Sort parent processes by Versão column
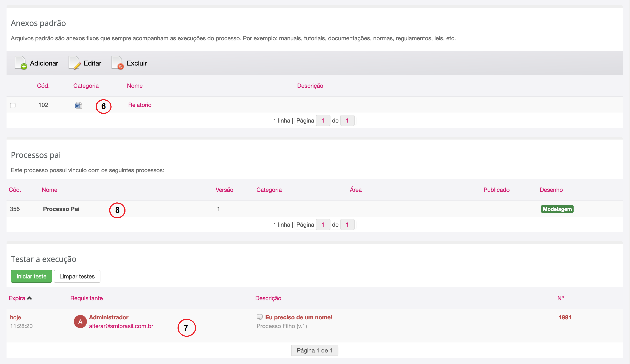This screenshot has height=364, width=630. [224, 190]
